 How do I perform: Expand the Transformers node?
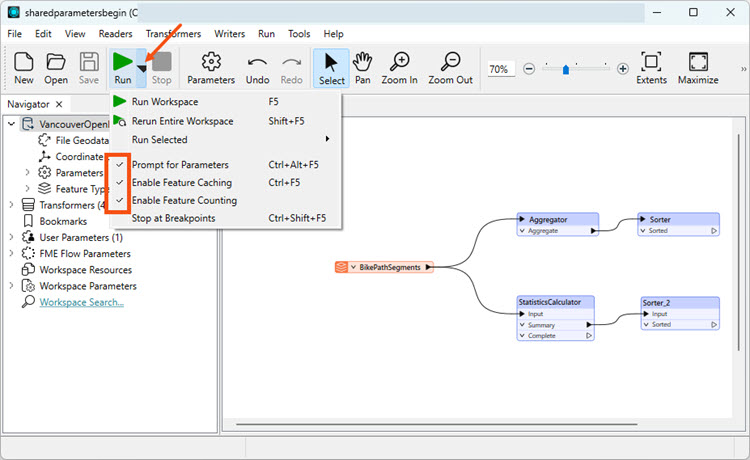point(11,205)
